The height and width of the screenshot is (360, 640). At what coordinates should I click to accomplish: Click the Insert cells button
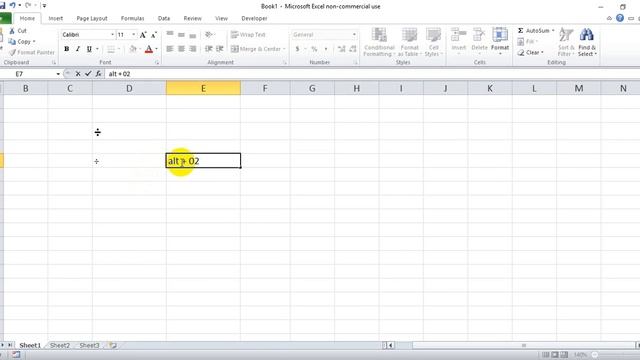coord(459,41)
